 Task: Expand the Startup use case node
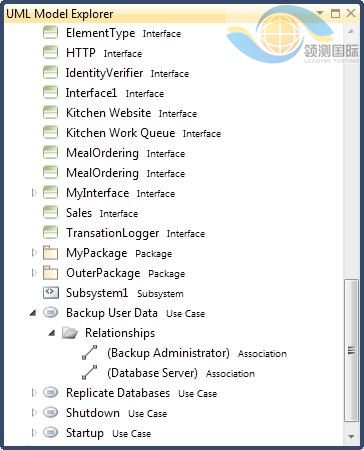coord(34,433)
